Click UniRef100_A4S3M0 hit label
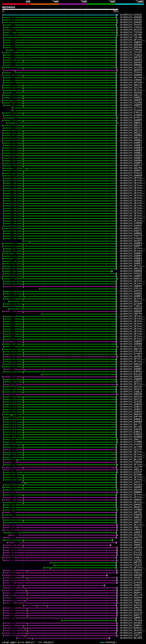Screen dimensions: 146x644 point(131,35)
